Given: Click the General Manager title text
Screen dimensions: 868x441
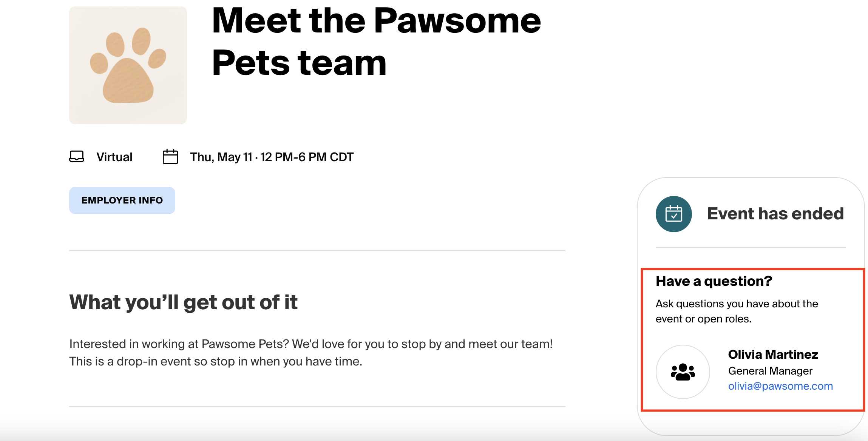Looking at the screenshot, I should 770,371.
